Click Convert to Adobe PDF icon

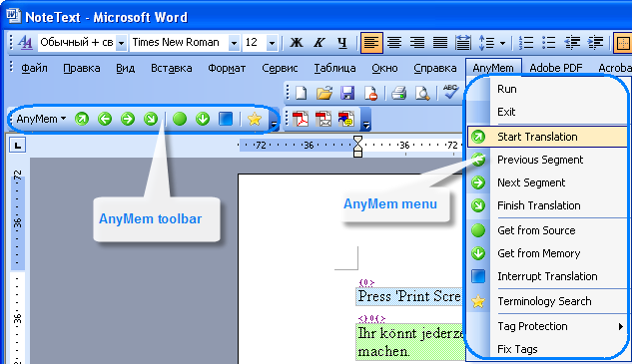(301, 120)
